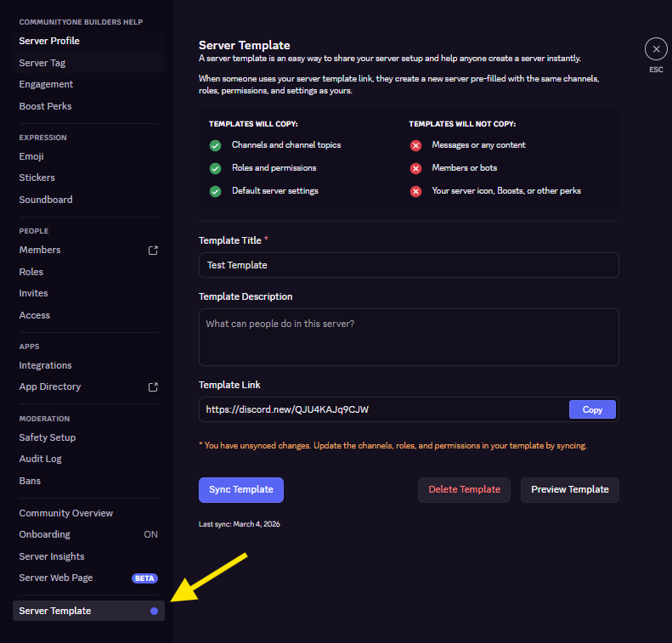
Task: Click the Template Description text area
Action: pyautogui.click(x=409, y=337)
